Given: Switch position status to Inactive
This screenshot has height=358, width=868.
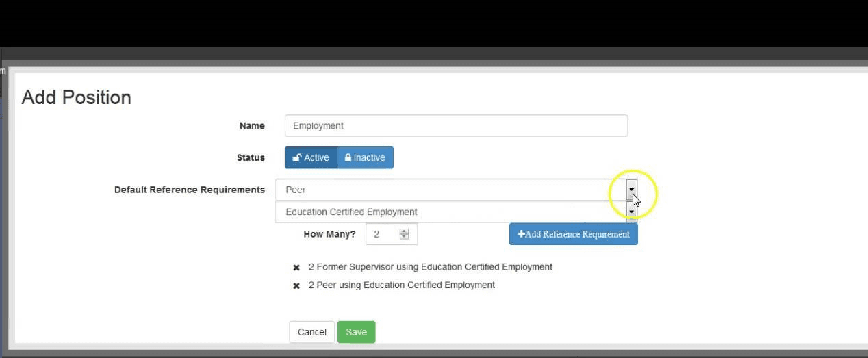Looking at the screenshot, I should (x=366, y=157).
